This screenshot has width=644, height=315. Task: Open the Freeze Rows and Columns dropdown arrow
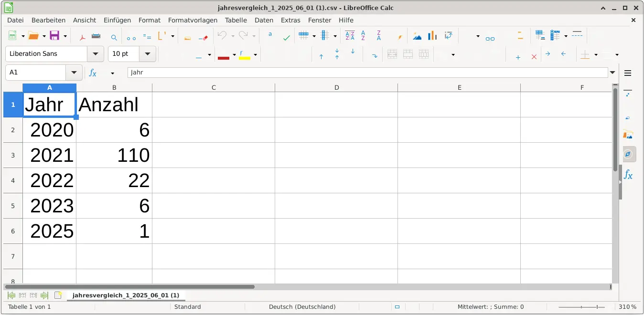566,36
